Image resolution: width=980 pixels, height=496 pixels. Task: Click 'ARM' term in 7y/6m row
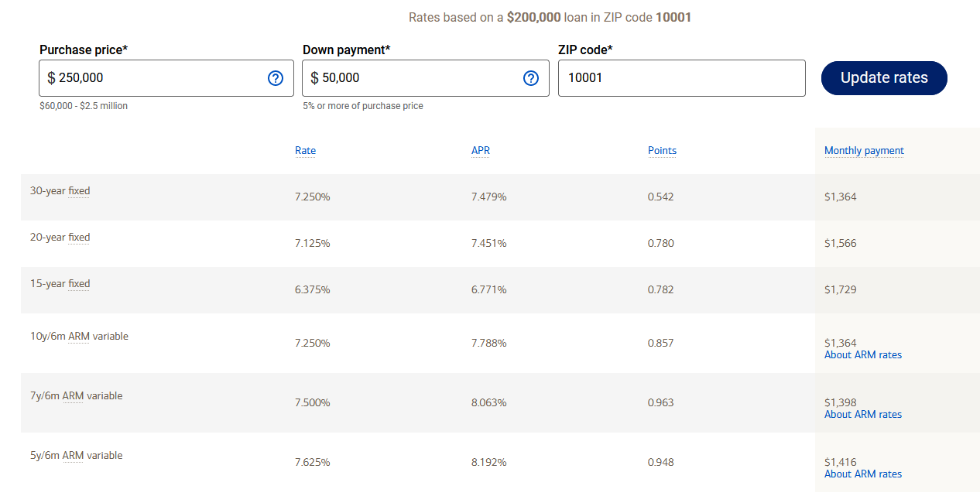point(73,396)
